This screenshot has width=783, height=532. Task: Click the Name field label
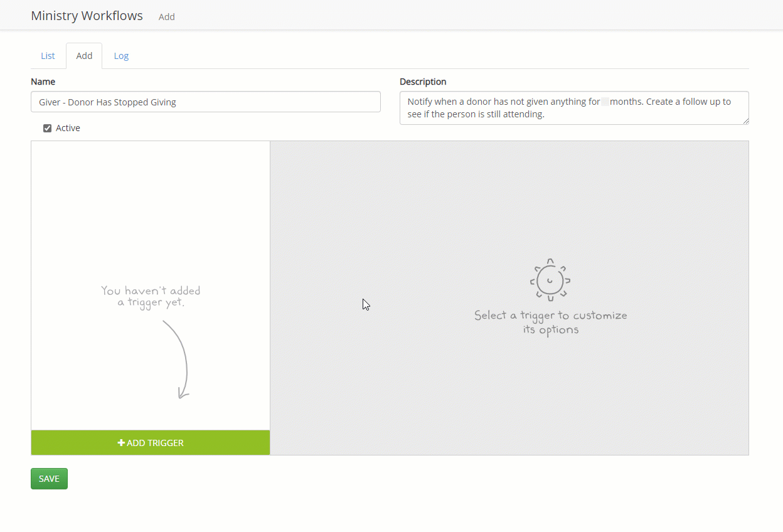[43, 82]
